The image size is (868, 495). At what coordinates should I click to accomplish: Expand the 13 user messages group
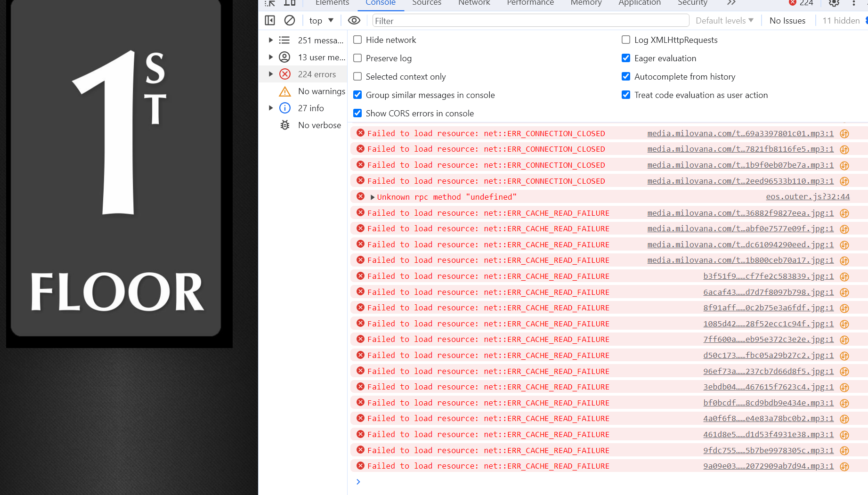pos(271,57)
